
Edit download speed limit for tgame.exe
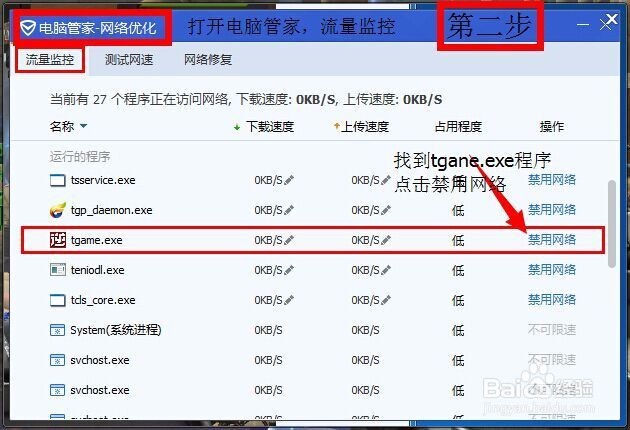[289, 240]
